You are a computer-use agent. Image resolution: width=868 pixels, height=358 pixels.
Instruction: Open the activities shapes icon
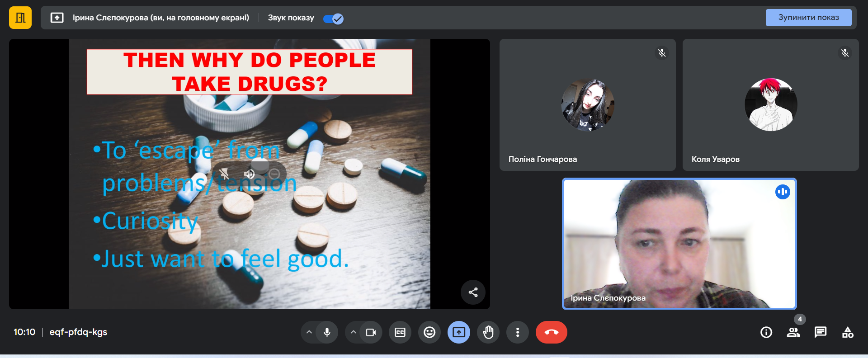point(848,332)
